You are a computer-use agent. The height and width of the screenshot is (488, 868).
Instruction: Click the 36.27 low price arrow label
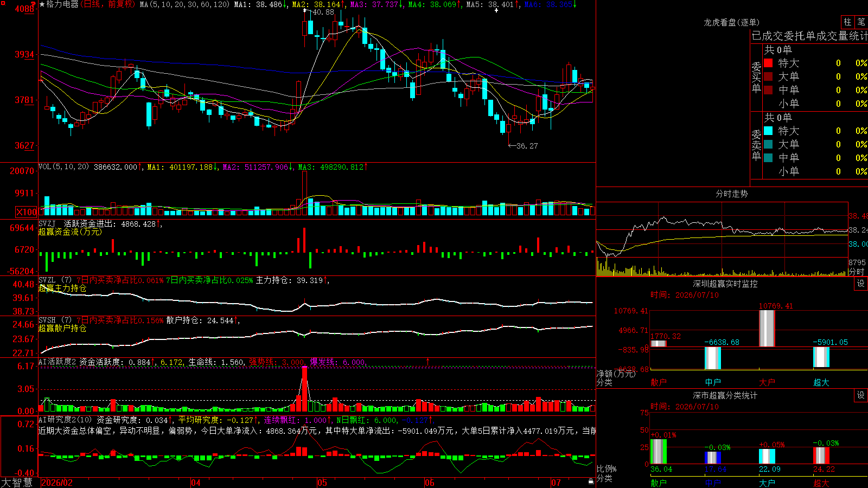coord(523,146)
